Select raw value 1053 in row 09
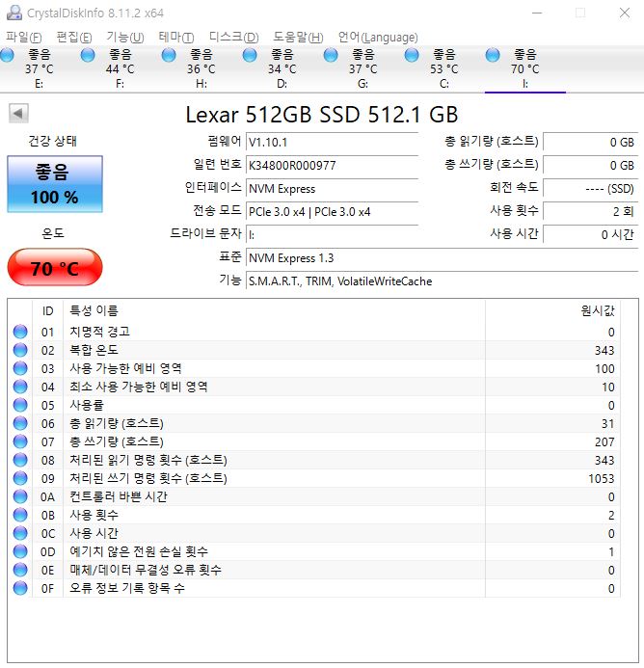Screen dimensions: 644x668 (x=601, y=478)
